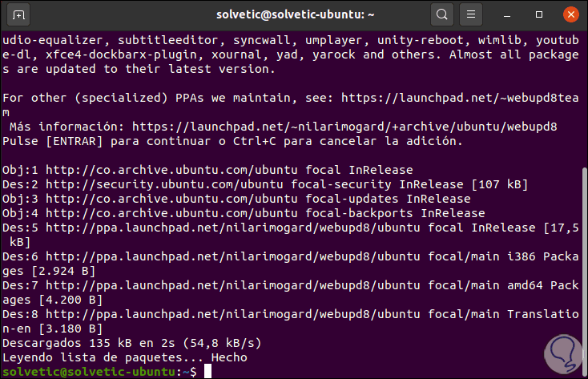Viewport: 588px width, 379px height.
Task: Click the text 'Ctrl+C para cancelar la adición.'
Action: pyautogui.click(x=348, y=141)
